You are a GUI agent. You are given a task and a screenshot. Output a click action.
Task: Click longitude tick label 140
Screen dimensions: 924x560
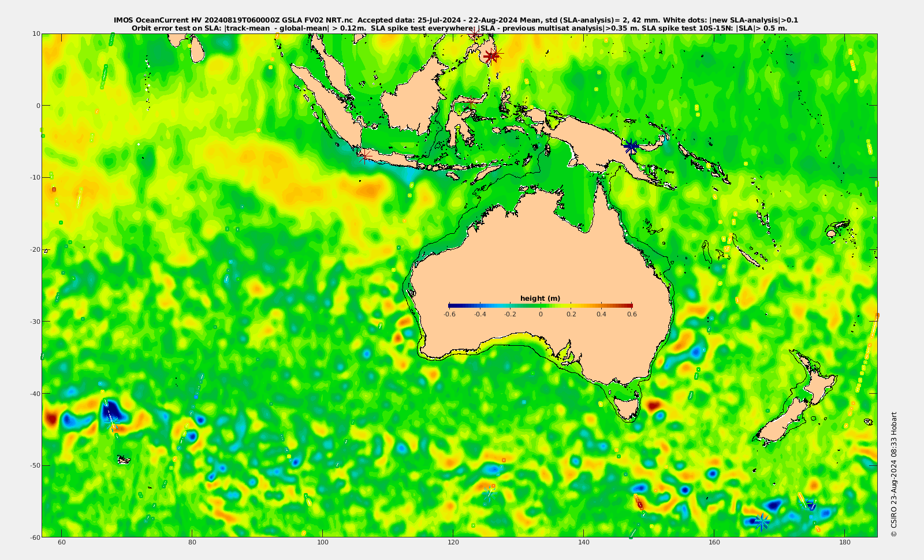[584, 542]
